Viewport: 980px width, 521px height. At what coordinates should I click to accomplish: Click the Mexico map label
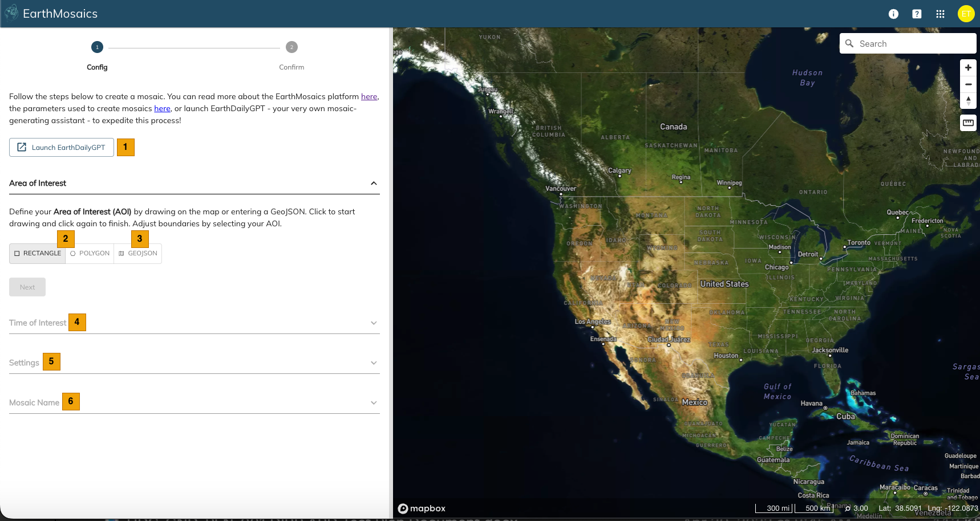(694, 402)
